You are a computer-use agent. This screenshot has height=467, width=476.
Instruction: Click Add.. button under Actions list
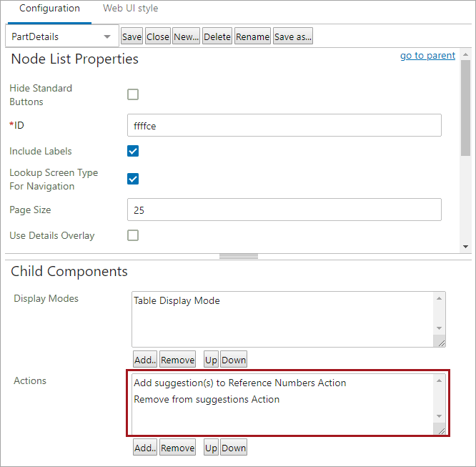coord(145,448)
